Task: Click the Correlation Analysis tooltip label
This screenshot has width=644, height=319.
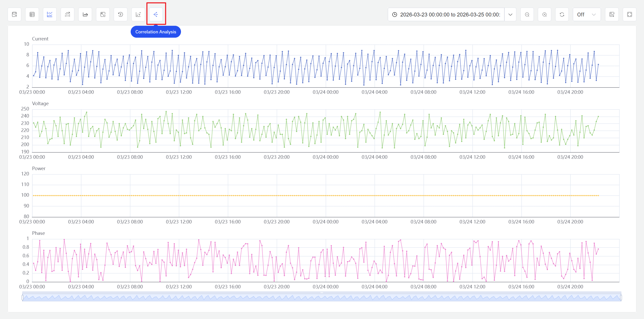Action: (x=156, y=32)
